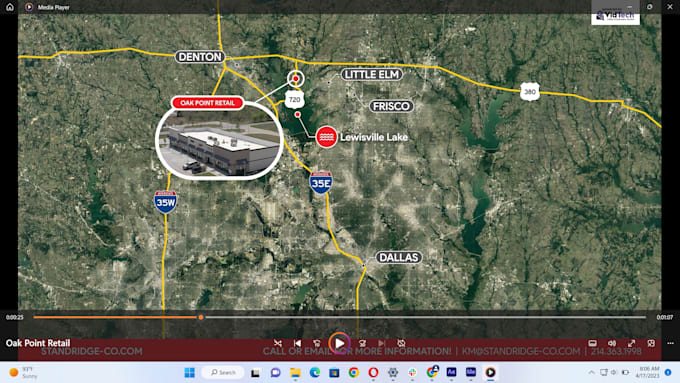Screen dimensions: 680x383
Task: Switch to Adobe Media Encoder on the taskbar
Action: click(471, 373)
